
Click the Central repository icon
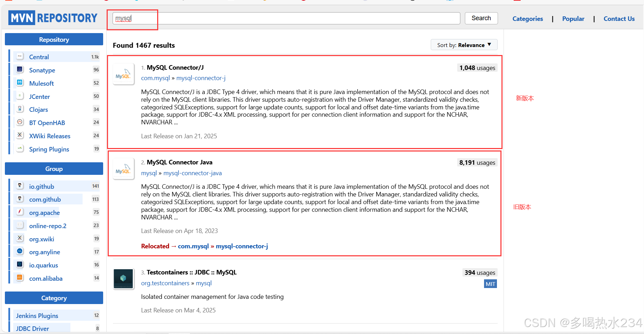click(20, 56)
